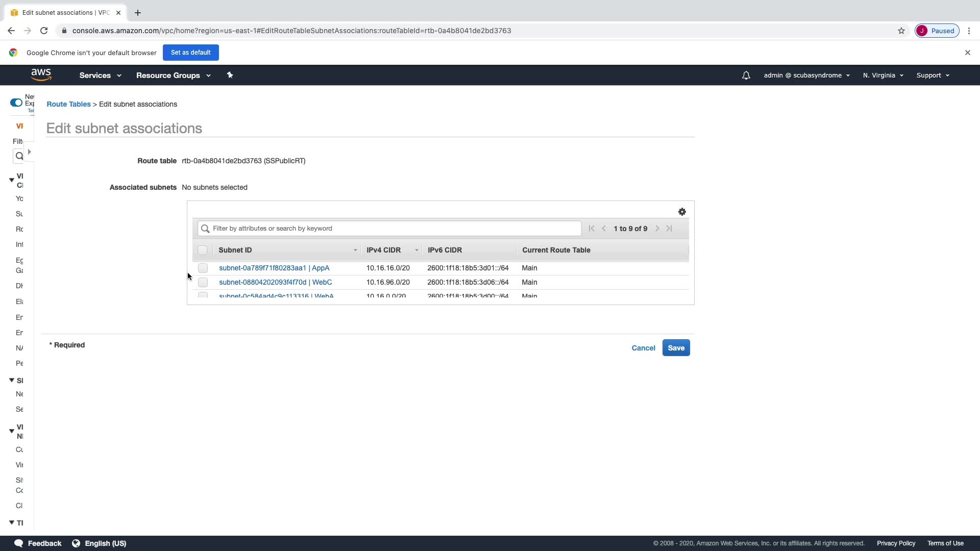Click the AWS logo home icon
This screenshot has width=980, height=551.
[41, 75]
